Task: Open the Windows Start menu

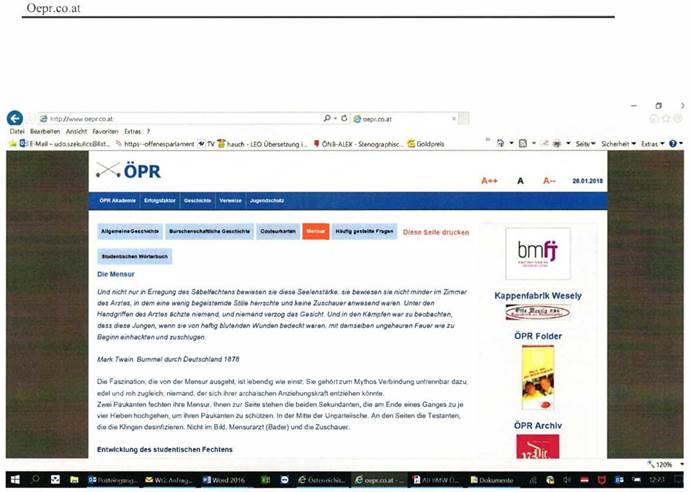Action: click(x=11, y=480)
